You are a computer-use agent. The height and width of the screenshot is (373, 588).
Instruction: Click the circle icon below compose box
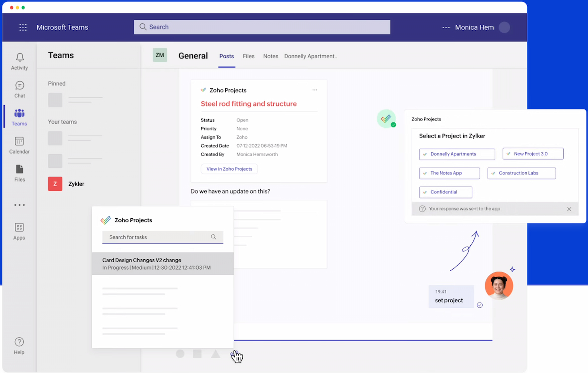click(180, 354)
